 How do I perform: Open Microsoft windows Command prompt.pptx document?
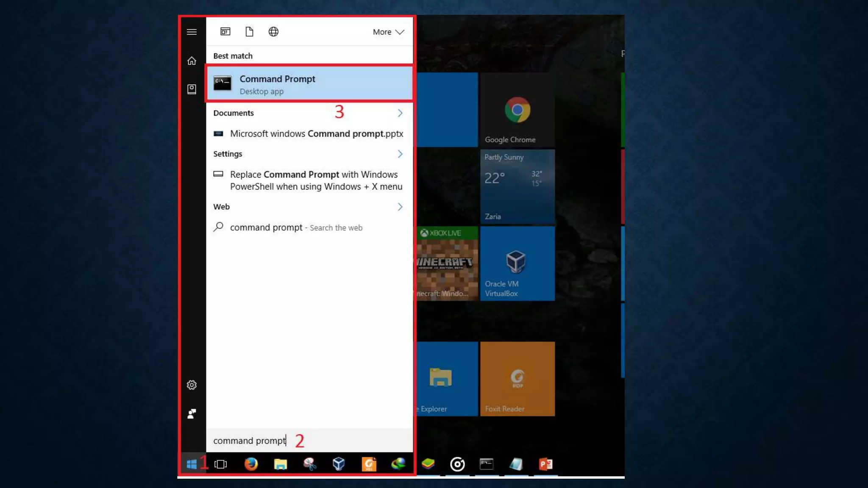click(x=316, y=134)
